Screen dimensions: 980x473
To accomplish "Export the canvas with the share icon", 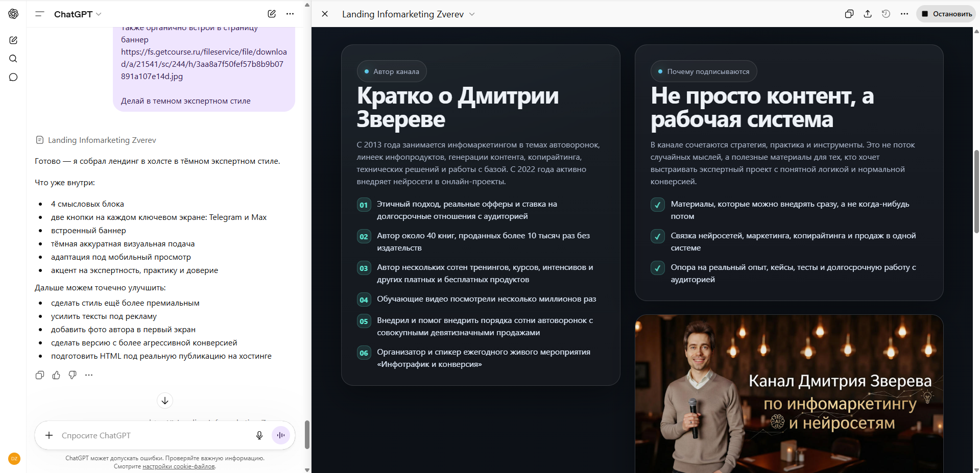I will (x=868, y=14).
